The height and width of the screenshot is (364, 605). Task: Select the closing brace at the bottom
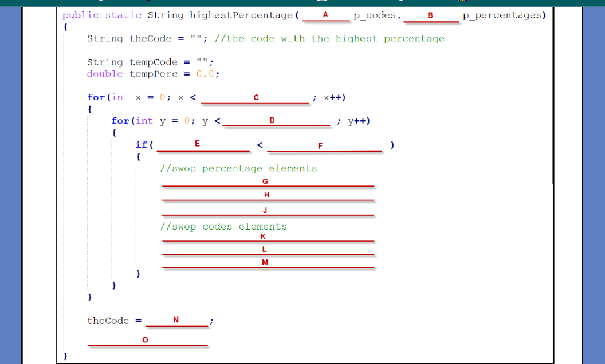coord(65,355)
